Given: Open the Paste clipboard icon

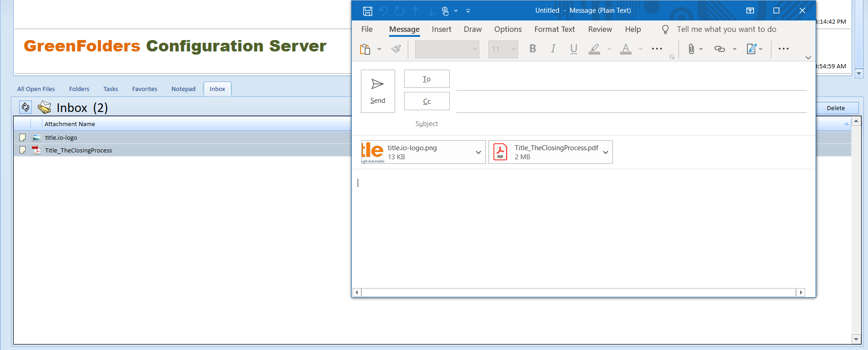Looking at the screenshot, I should coord(365,49).
